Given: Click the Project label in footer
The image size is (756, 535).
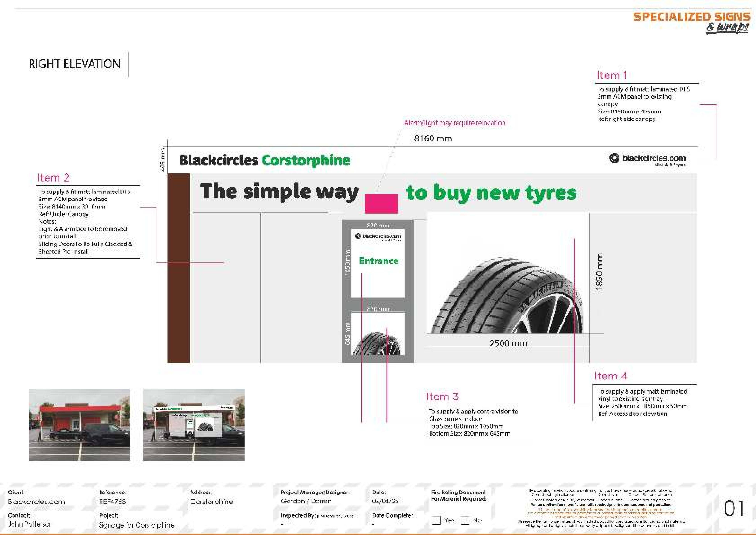Looking at the screenshot, I should pos(108,515).
